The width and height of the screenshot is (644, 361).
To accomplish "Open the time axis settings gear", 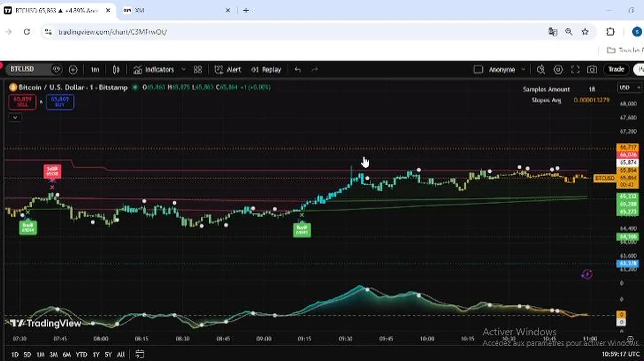I will (630, 339).
